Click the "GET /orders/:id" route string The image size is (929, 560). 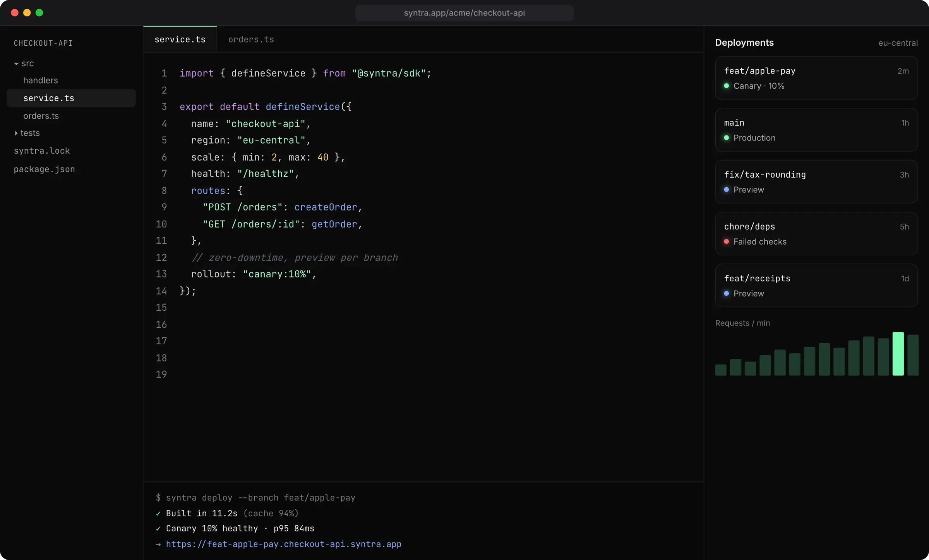click(251, 224)
